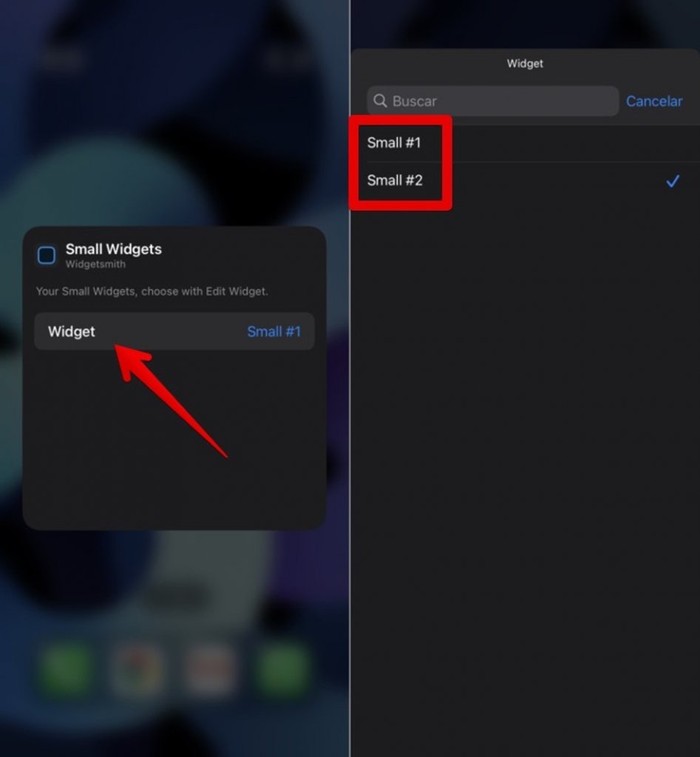
Task: Cancel the search with Cancelar
Action: [654, 101]
